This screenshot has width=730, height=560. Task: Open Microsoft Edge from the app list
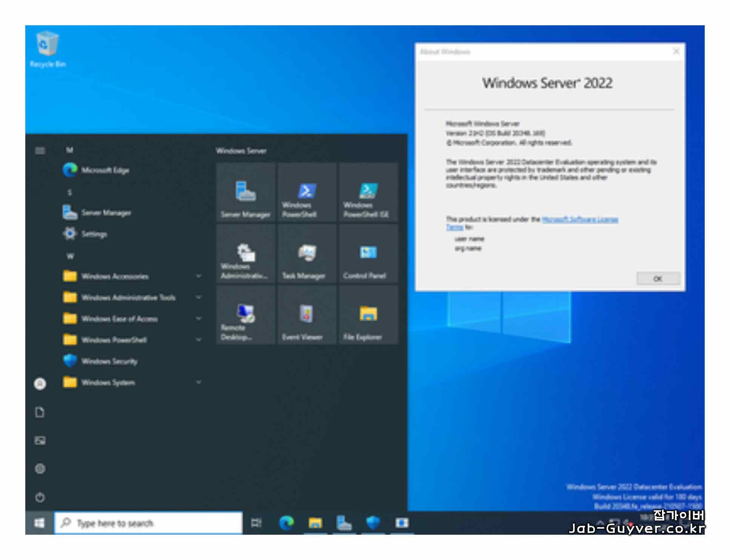coord(105,170)
